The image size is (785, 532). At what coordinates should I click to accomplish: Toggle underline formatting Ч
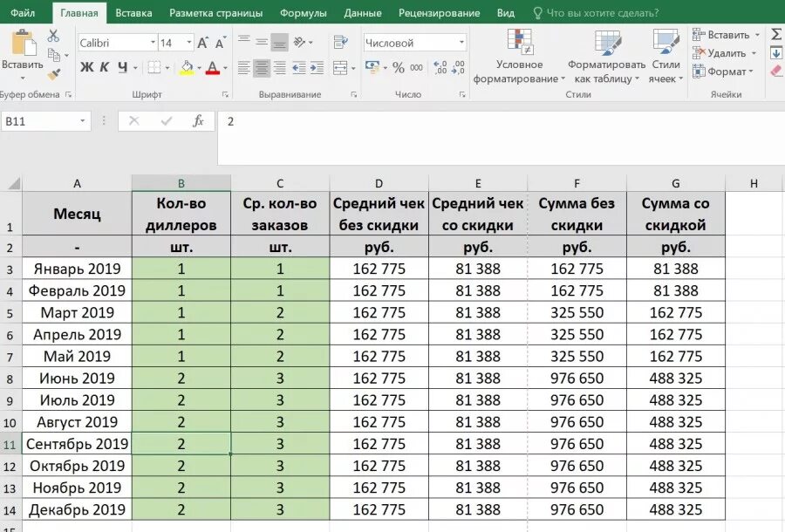(123, 67)
